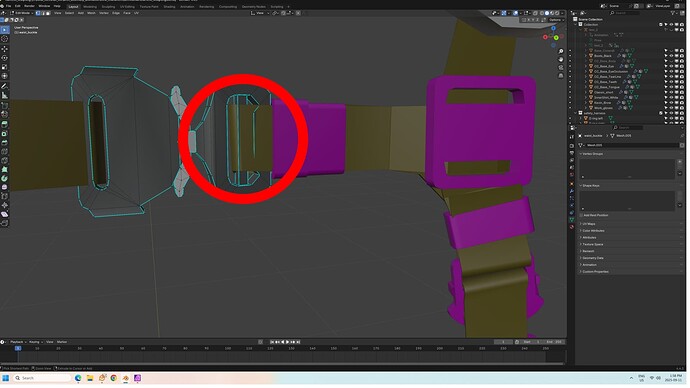Open the timeline Marker menu

(x=62, y=343)
